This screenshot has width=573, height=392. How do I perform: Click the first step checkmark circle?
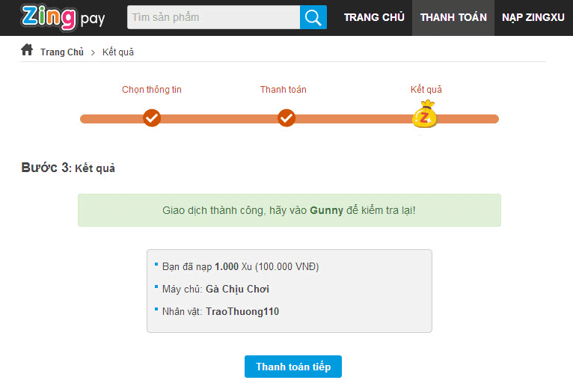point(152,118)
